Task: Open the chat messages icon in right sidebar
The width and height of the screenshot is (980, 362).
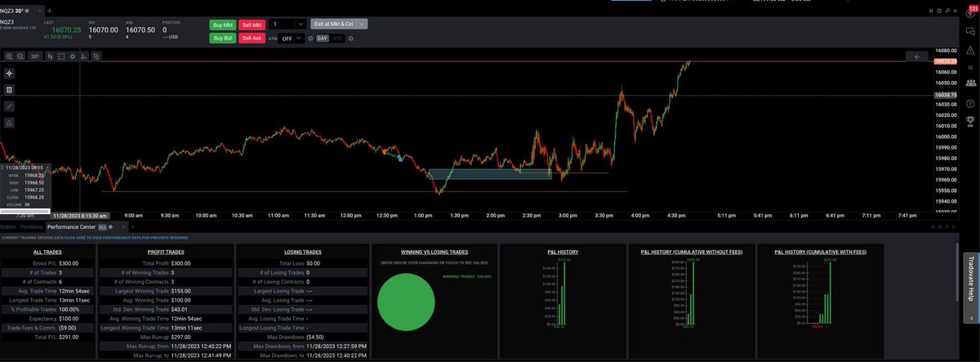Action: [970, 32]
